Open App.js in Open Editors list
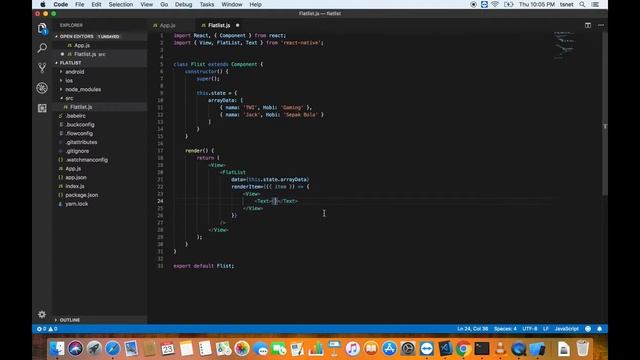Viewport: 640px width, 360px height. click(x=82, y=45)
